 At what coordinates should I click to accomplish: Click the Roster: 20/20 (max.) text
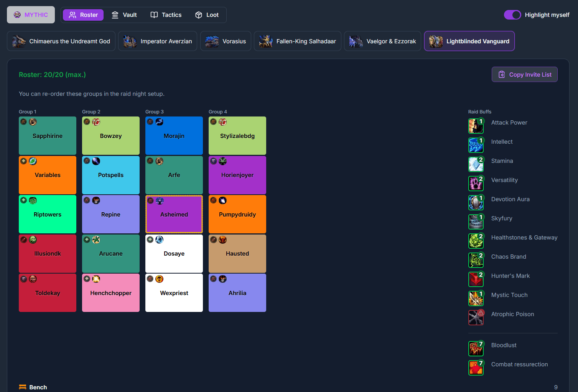pyautogui.click(x=52, y=75)
